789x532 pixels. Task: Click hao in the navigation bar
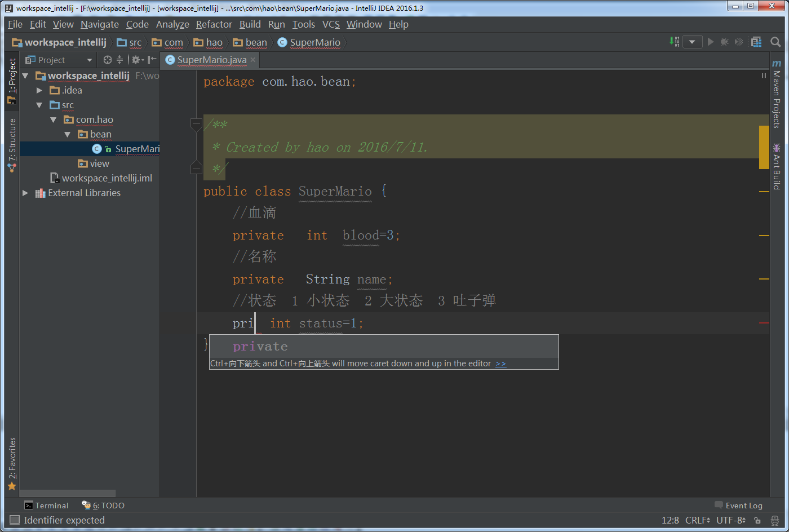click(208, 42)
